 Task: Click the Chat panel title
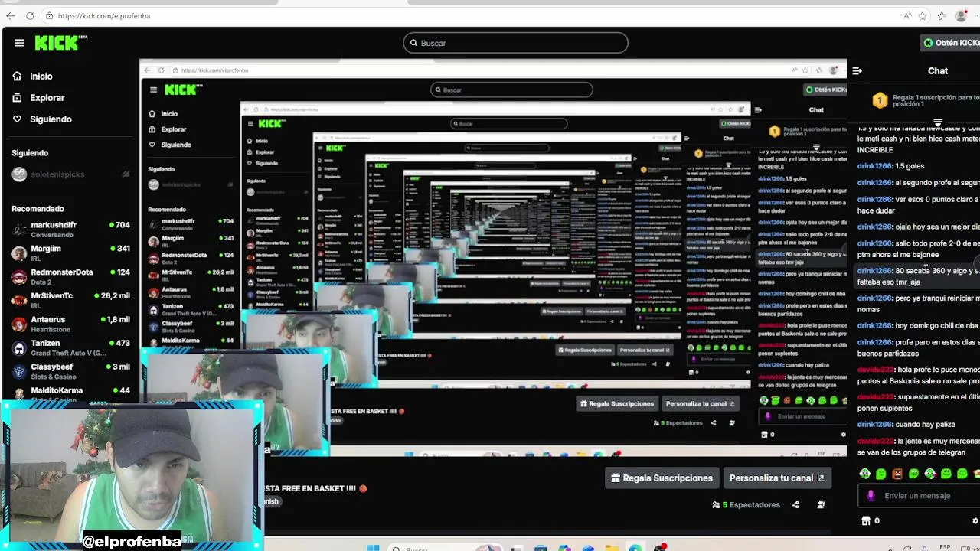tap(938, 71)
